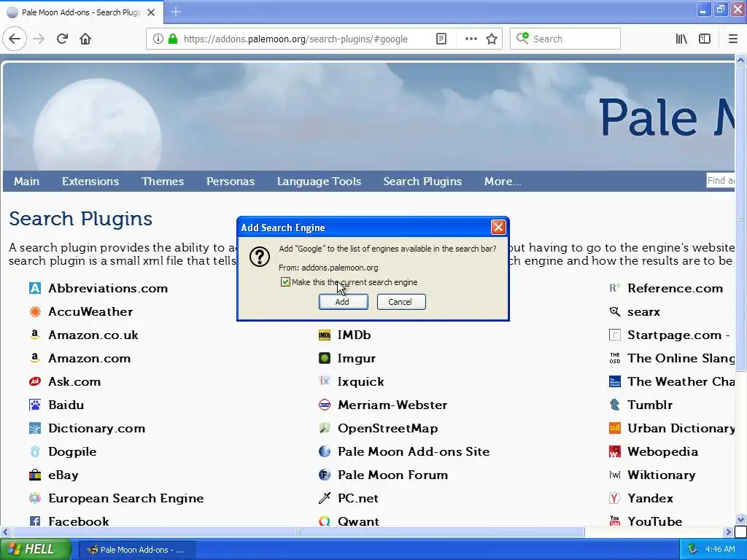Click the 4:46 AM taskbar clock
The width and height of the screenshot is (747, 560).
(x=720, y=549)
